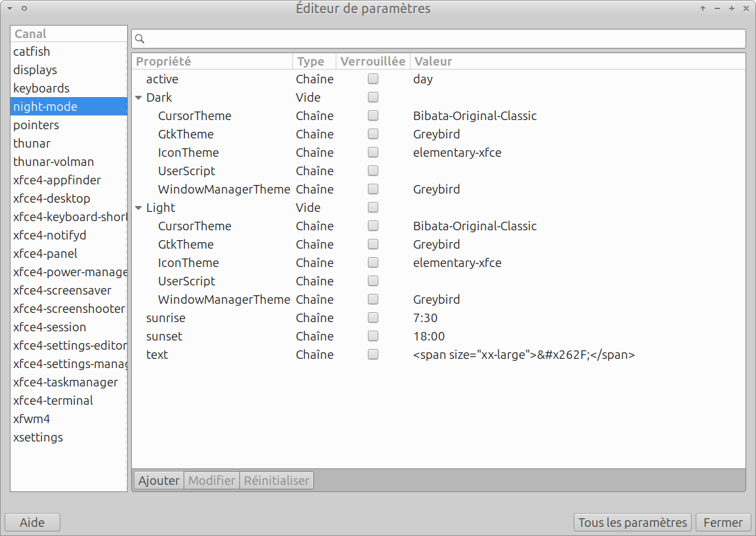Select the xfce4-settings-editor channel
This screenshot has height=536, width=756.
click(x=68, y=346)
